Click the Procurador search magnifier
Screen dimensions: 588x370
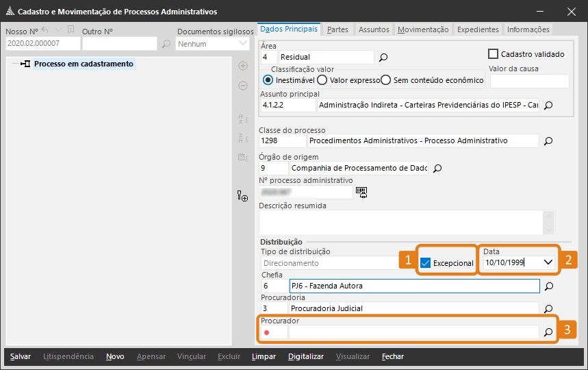coord(548,332)
